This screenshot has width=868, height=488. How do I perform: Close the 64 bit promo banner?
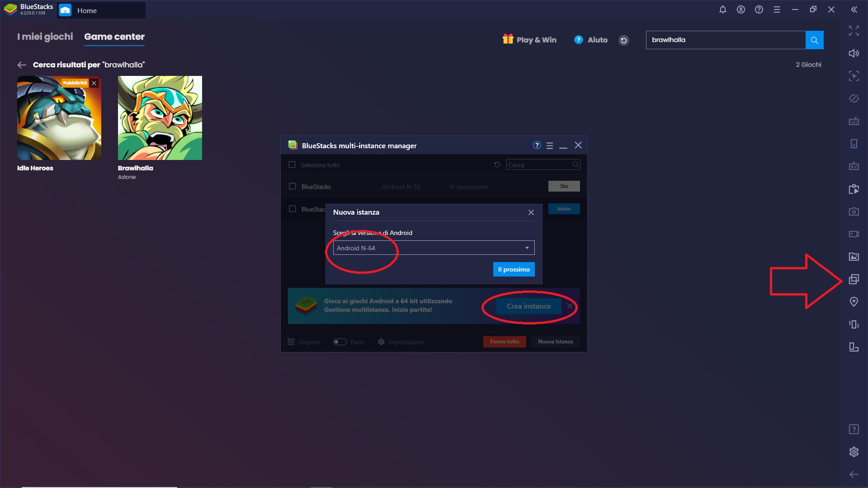pos(570,306)
